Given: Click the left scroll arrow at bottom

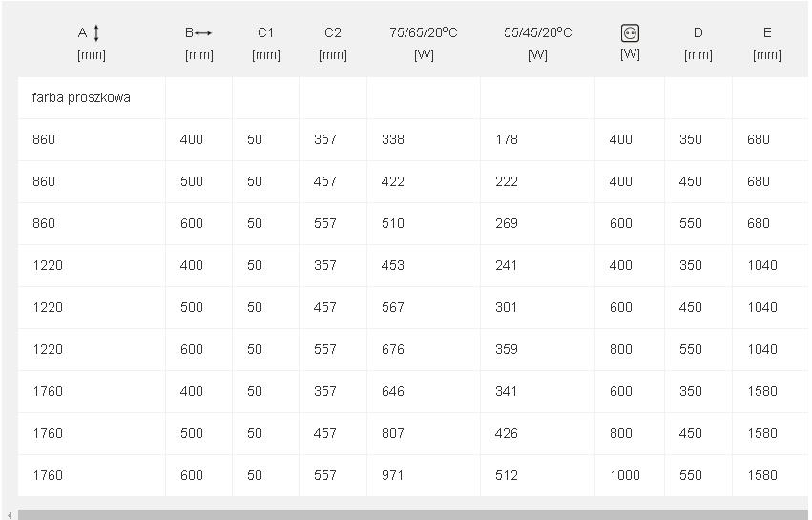Looking at the screenshot, I should [x=10, y=515].
